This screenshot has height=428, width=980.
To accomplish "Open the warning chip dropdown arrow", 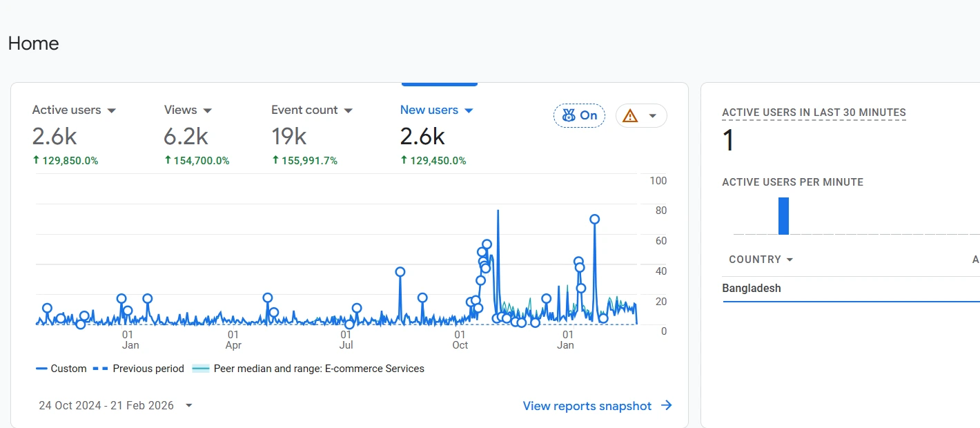I will point(654,115).
